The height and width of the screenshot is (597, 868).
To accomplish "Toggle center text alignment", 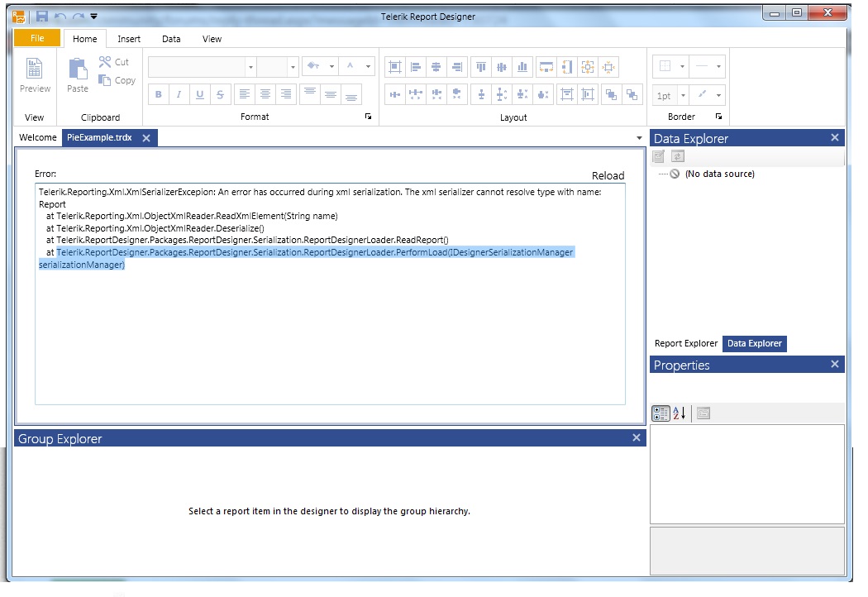I will tap(265, 95).
